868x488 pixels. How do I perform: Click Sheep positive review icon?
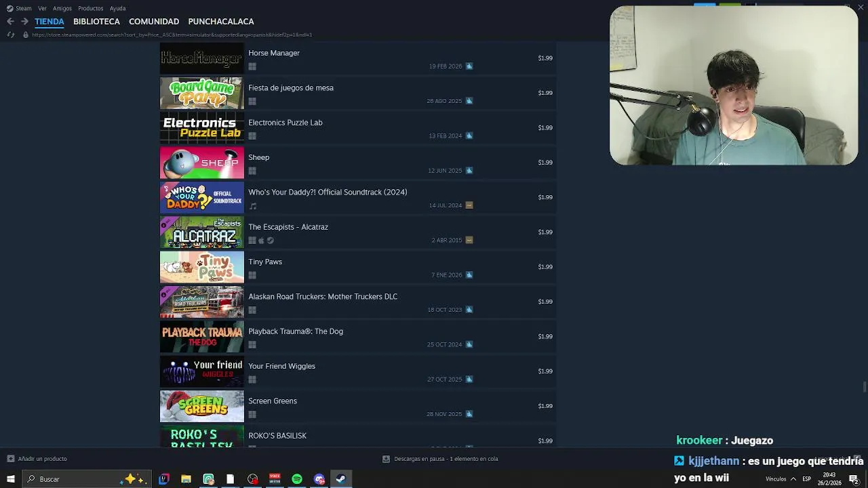[469, 171]
